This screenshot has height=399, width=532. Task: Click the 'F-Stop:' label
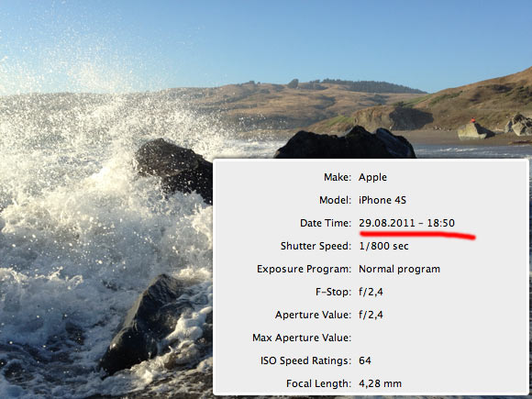[334, 292]
